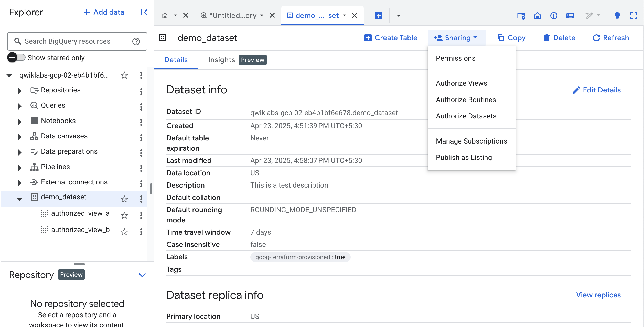Star the qwiklabs-gcp-02 project

[x=124, y=75]
